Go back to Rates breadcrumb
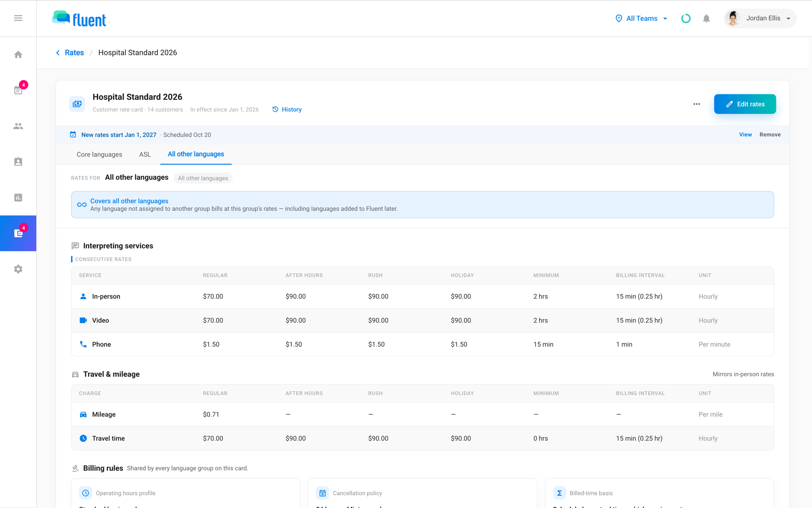This screenshot has width=812, height=508. (x=70, y=53)
